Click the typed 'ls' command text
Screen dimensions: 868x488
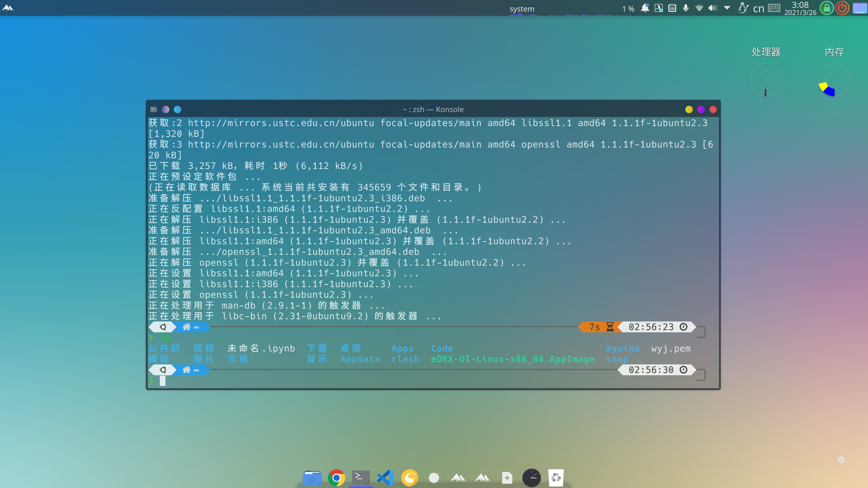click(165, 338)
